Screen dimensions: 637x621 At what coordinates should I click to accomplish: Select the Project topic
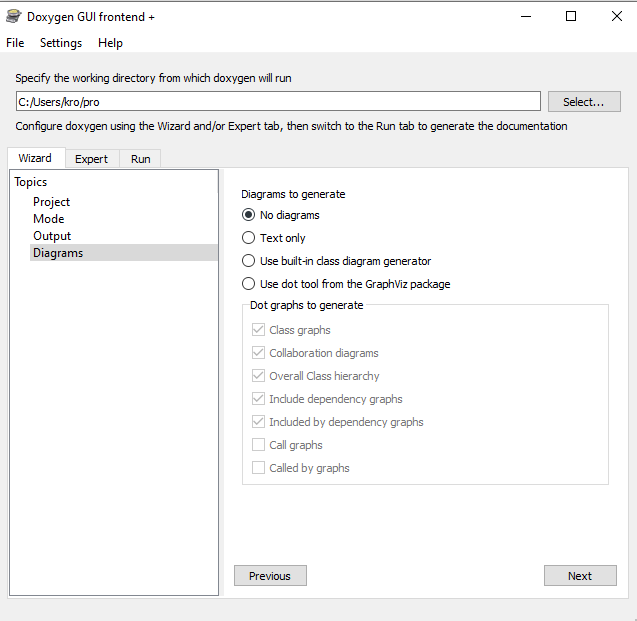pos(52,202)
